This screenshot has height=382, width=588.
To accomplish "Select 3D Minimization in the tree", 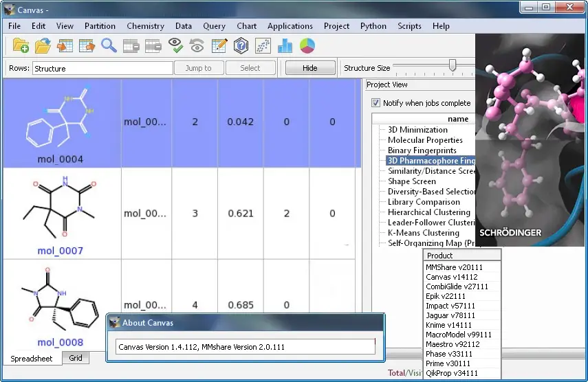I will pos(417,130).
